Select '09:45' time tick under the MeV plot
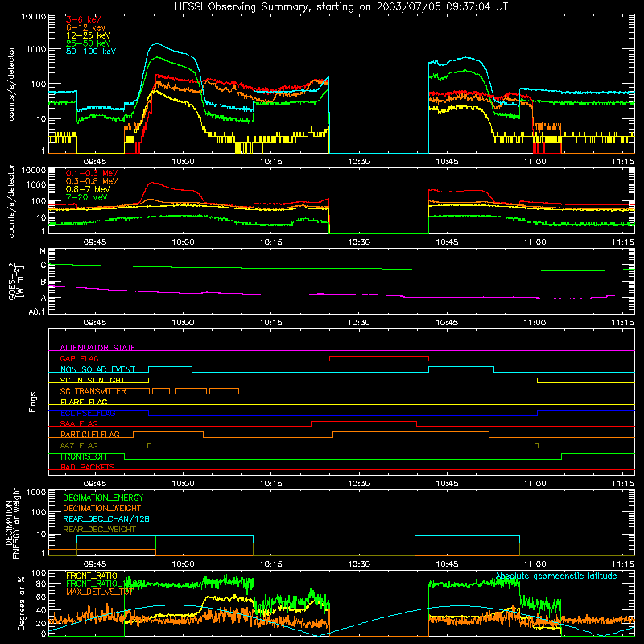This screenshot has height=644, width=644. click(95, 242)
